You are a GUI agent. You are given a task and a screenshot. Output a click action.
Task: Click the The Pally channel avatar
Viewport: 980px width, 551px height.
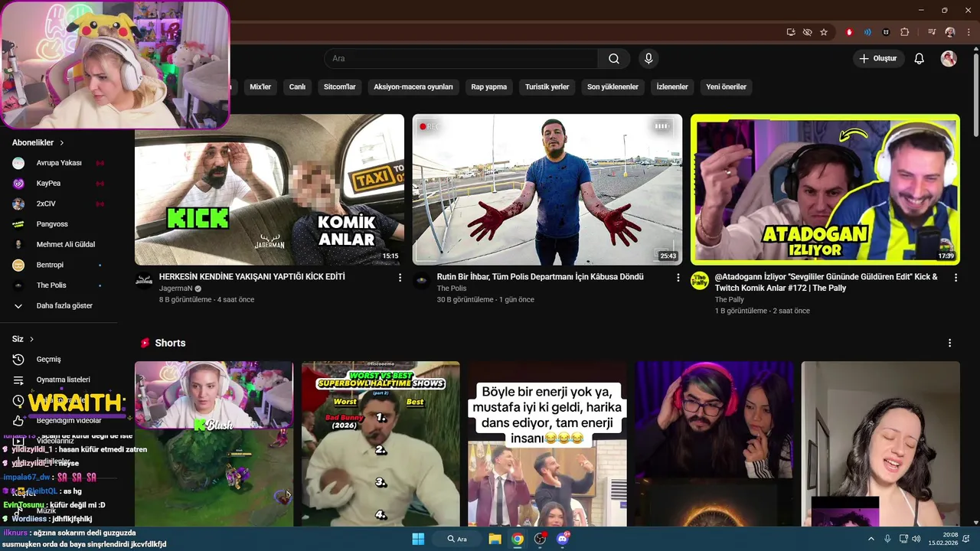(700, 280)
